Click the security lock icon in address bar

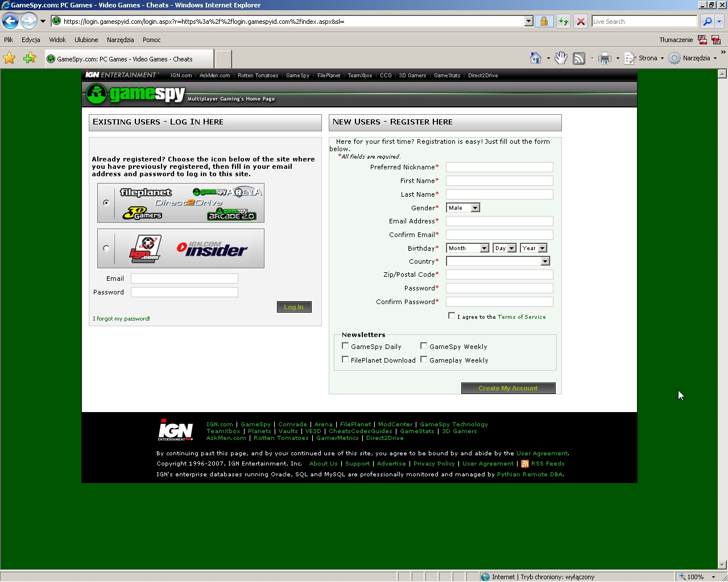(544, 22)
